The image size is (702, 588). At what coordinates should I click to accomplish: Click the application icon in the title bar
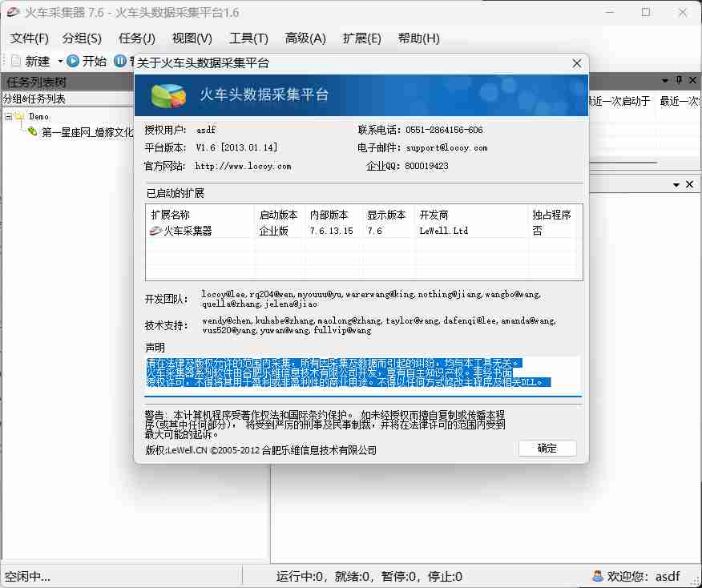12,10
